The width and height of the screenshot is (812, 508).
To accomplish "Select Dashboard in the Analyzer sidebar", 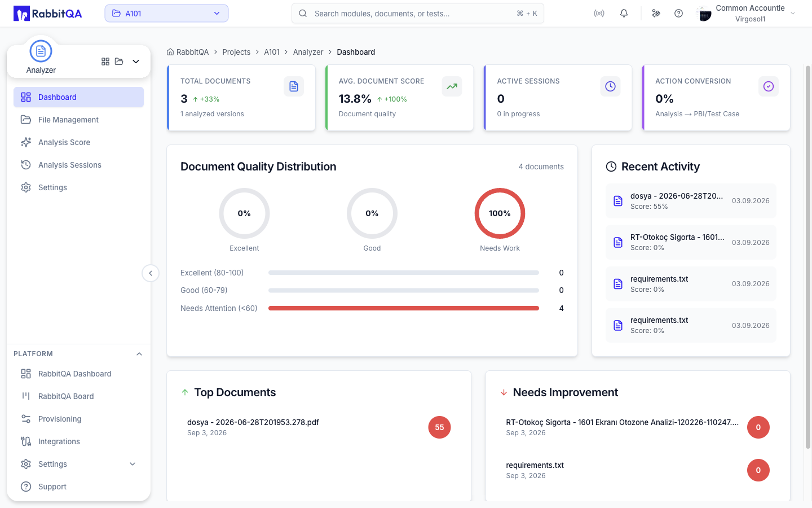I will 78,97.
